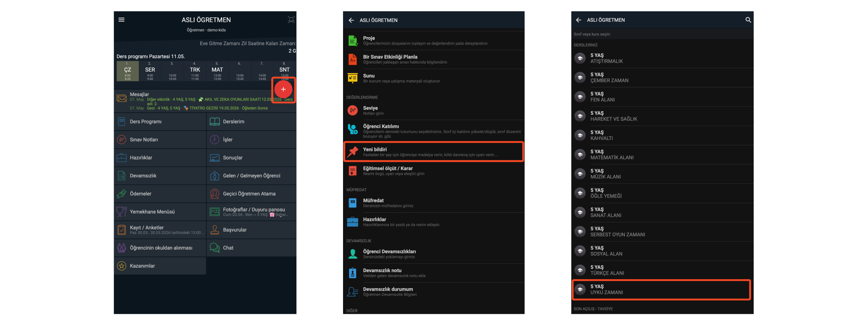The width and height of the screenshot is (868, 326).
Task: Tap the search icon in class selection
Action: click(748, 20)
